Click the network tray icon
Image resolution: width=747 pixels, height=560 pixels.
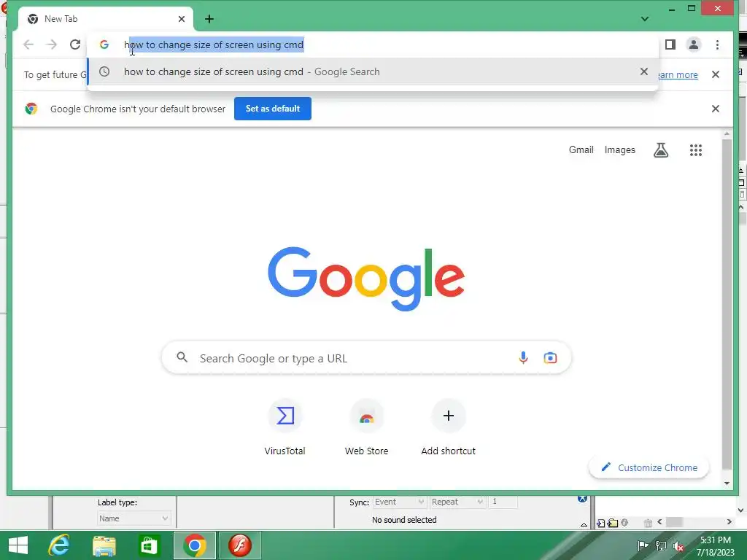coord(661,545)
